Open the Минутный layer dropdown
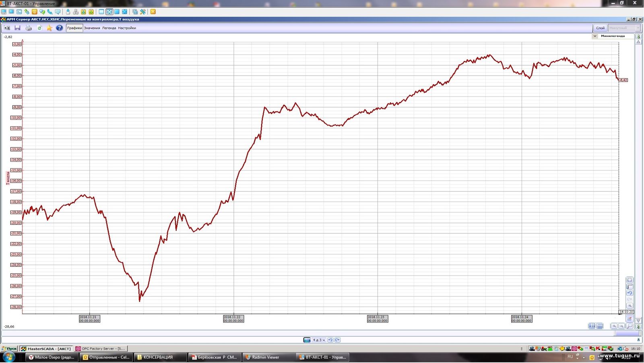 [x=624, y=28]
